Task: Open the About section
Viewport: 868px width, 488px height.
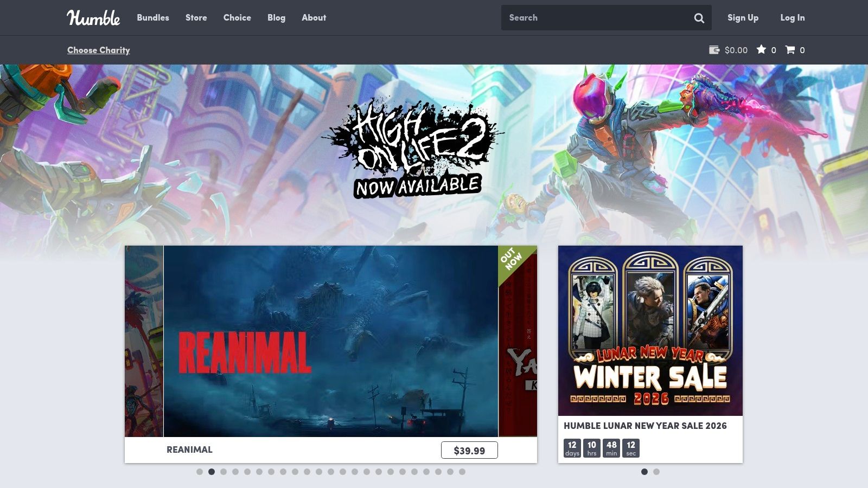Action: coord(314,17)
